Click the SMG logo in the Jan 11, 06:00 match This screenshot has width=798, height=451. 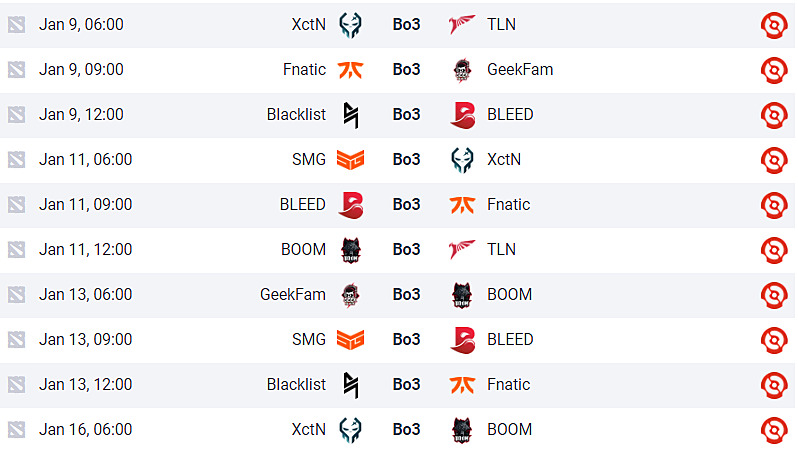click(x=350, y=159)
